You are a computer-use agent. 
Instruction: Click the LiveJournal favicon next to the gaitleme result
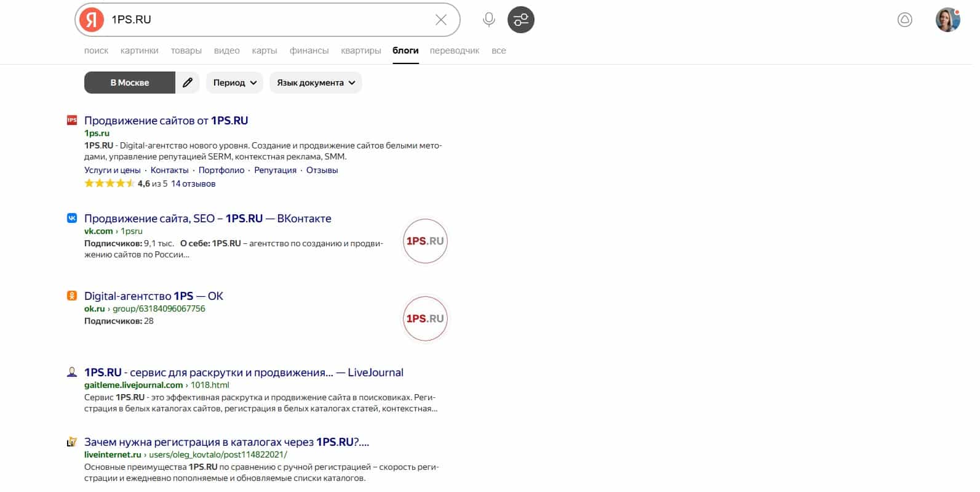[x=72, y=372]
